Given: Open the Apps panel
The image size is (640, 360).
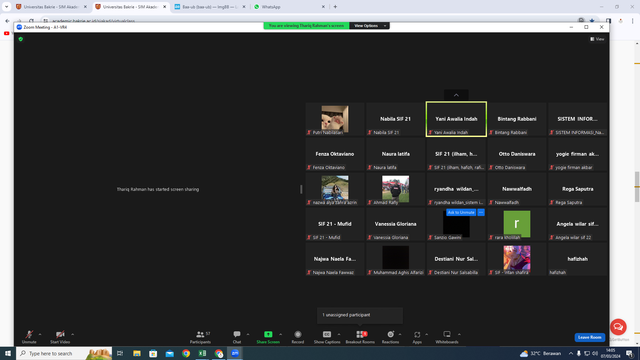Looking at the screenshot, I should point(417,337).
